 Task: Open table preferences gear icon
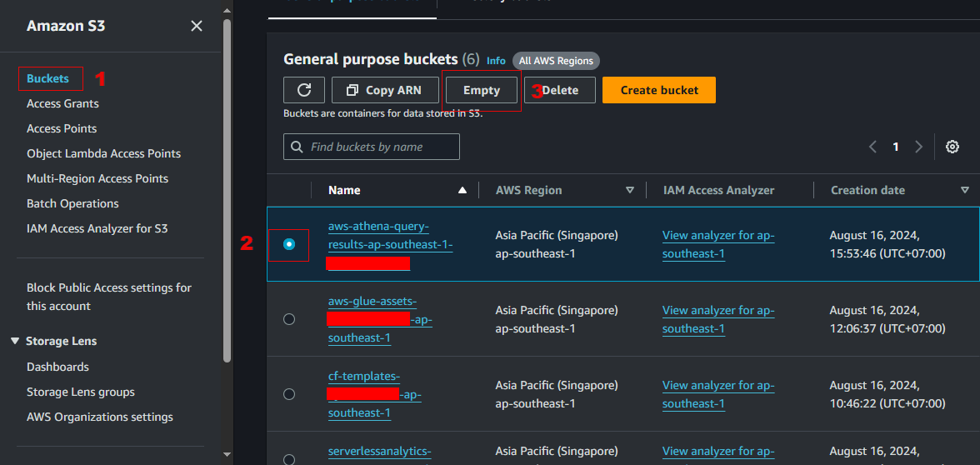(x=952, y=147)
